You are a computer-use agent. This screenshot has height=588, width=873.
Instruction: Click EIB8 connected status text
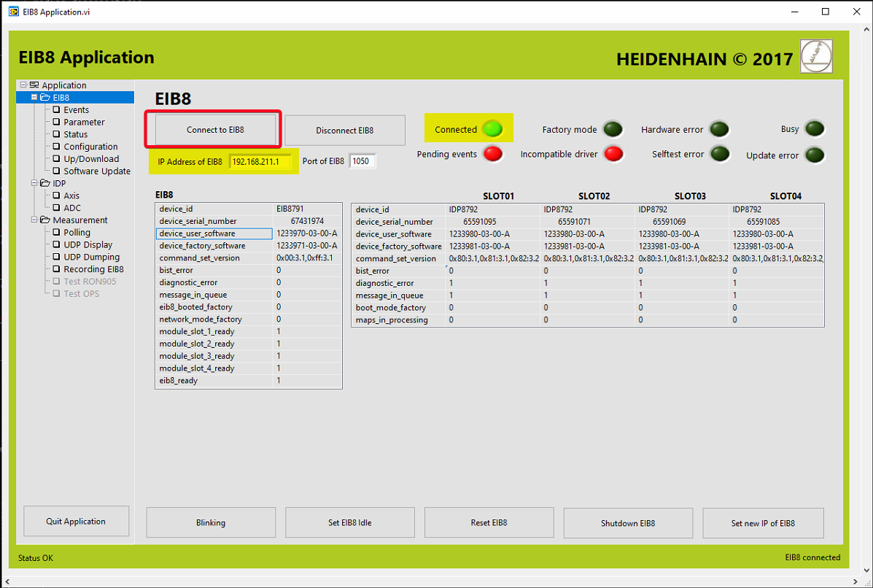pyautogui.click(x=813, y=557)
